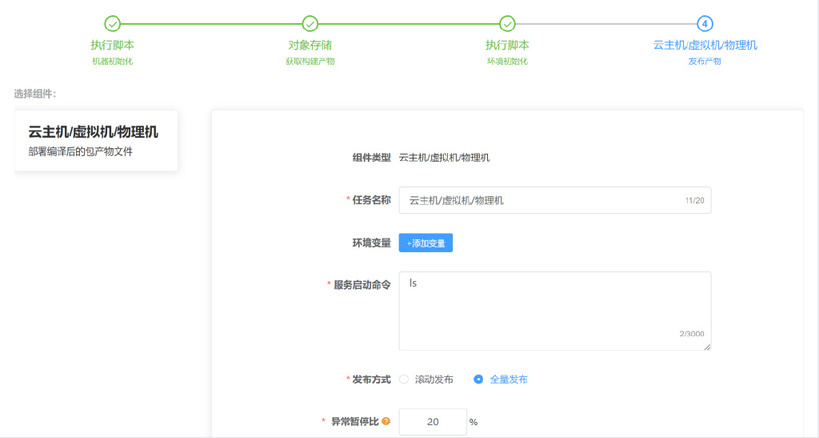Open the 机器初始化 step label
Viewport: 819px width, 438px height.
coord(112,61)
